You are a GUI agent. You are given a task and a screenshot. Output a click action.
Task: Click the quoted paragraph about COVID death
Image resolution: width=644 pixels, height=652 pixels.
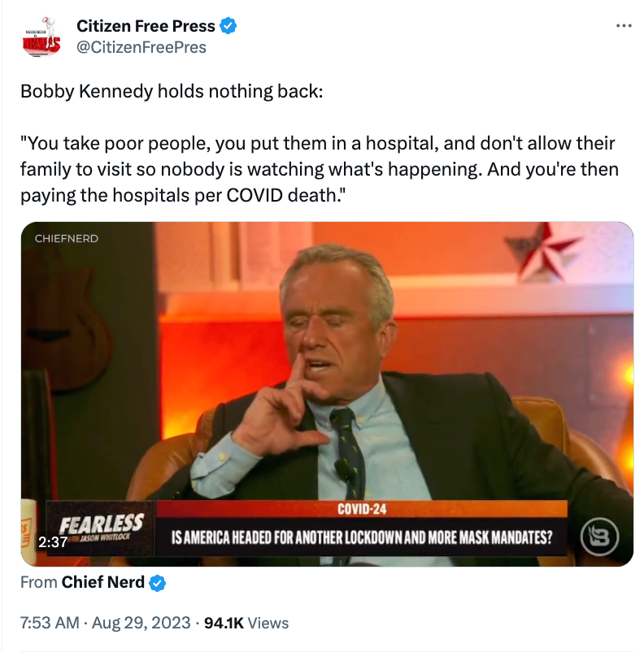tap(320, 169)
